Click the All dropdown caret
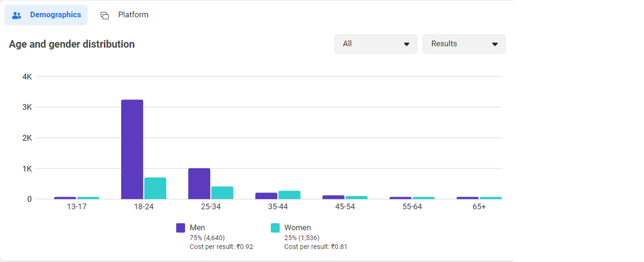This screenshot has height=262, width=644. point(407,44)
